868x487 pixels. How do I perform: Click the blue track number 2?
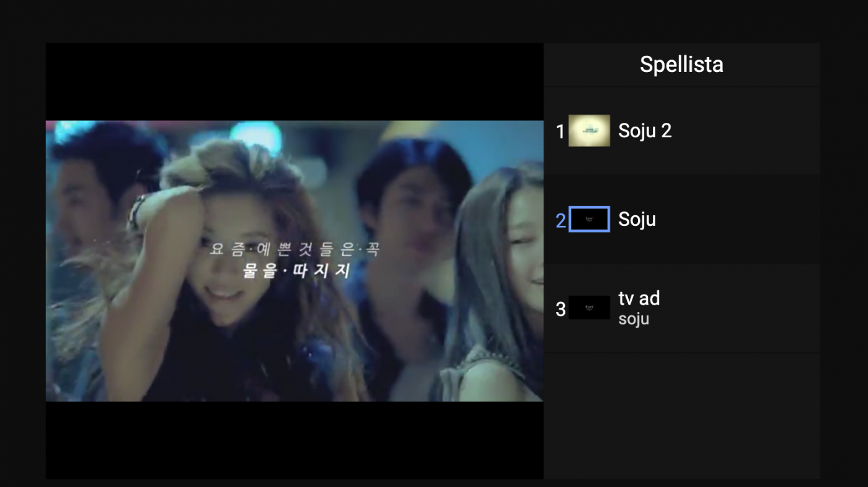[x=560, y=220]
